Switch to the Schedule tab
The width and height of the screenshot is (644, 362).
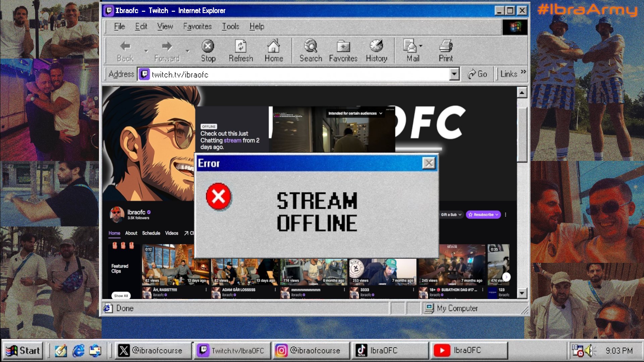(x=151, y=233)
